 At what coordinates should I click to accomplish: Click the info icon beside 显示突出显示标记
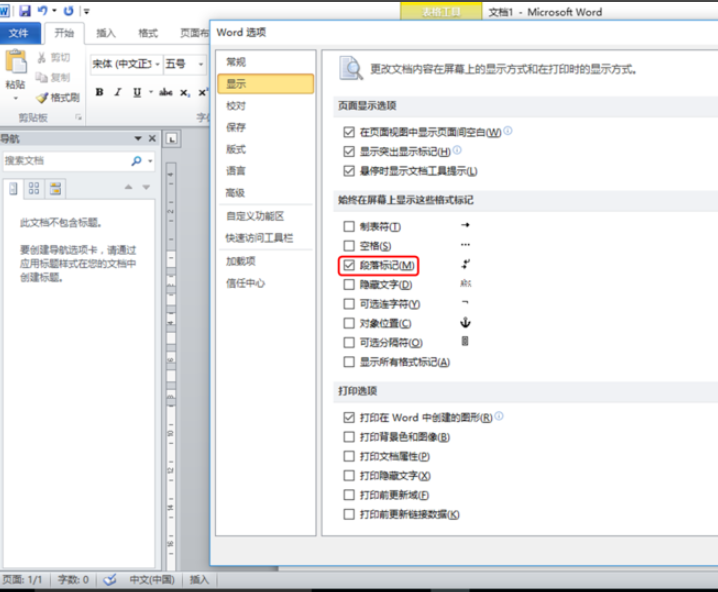tap(457, 150)
